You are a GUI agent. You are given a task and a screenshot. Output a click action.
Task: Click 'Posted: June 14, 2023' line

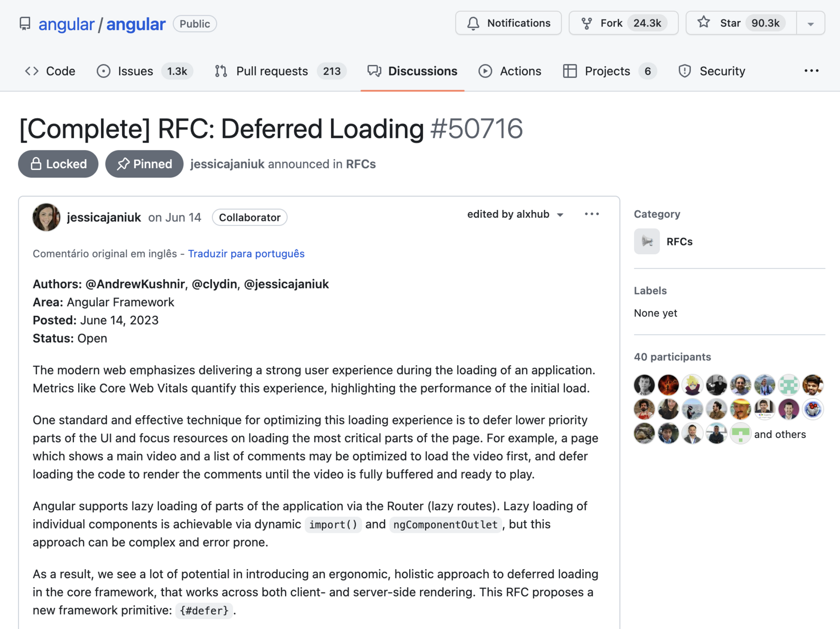(x=95, y=321)
